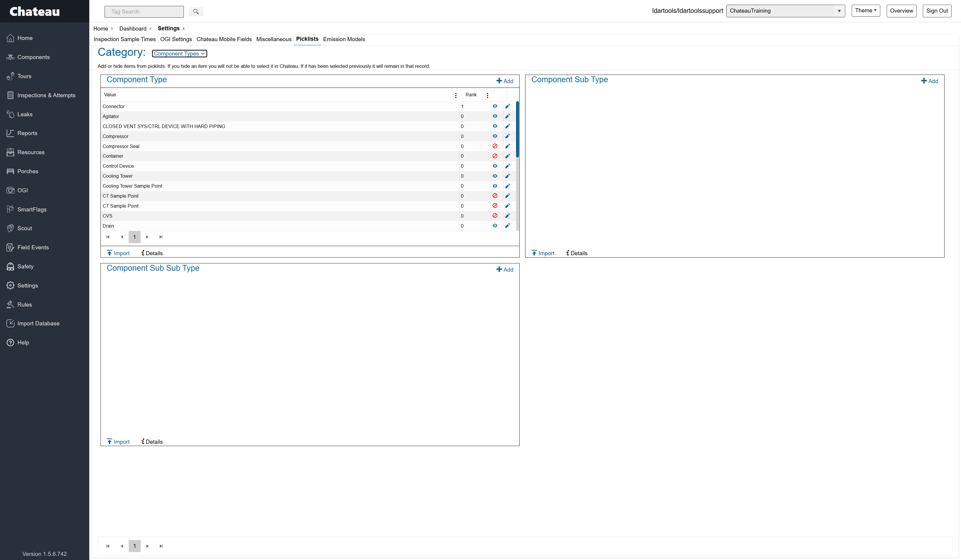Switch to the Dashboard tab

pyautogui.click(x=133, y=28)
